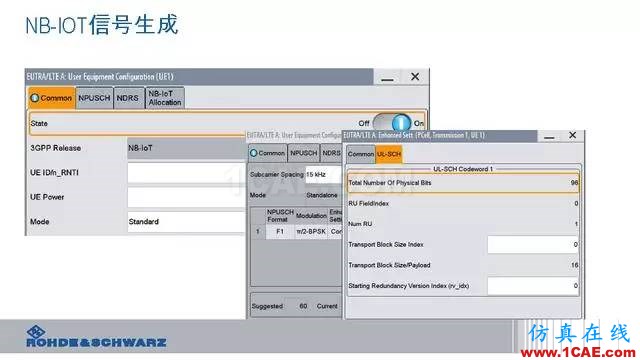Click the π/2-BPSK modulation cell

pyautogui.click(x=311, y=231)
